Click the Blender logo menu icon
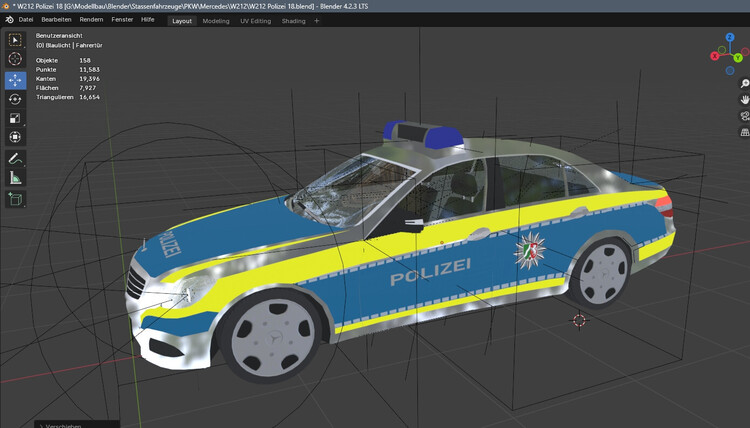This screenshot has width=750, height=428. coord(8,20)
